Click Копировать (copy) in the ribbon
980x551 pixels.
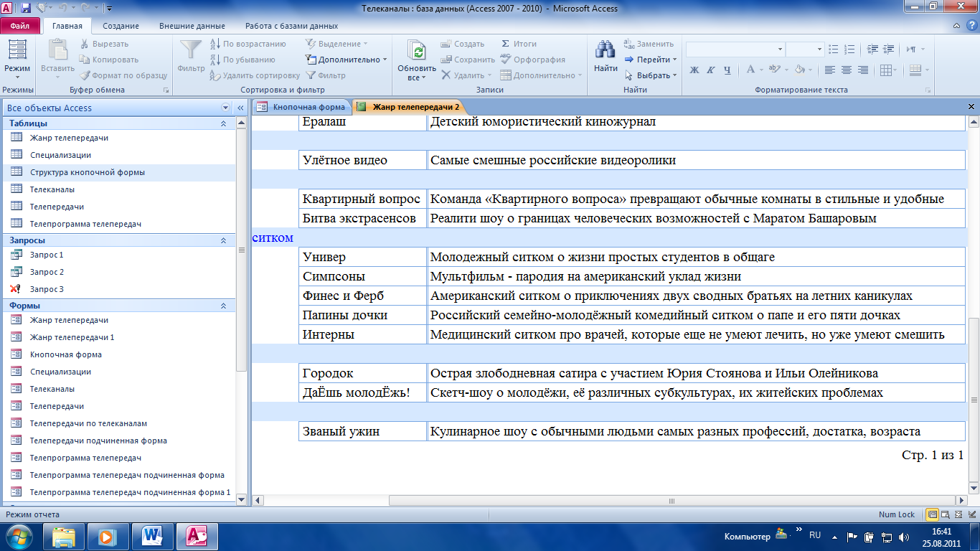[x=108, y=60]
